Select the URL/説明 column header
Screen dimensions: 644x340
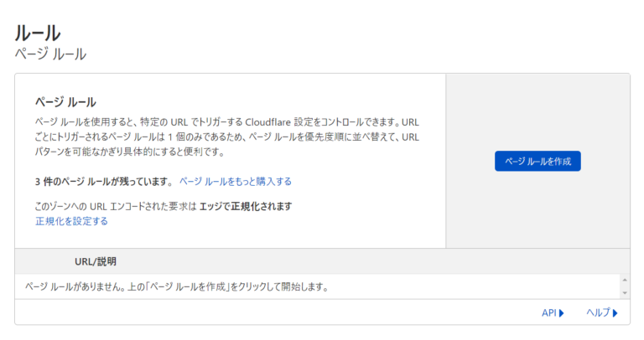point(96,261)
